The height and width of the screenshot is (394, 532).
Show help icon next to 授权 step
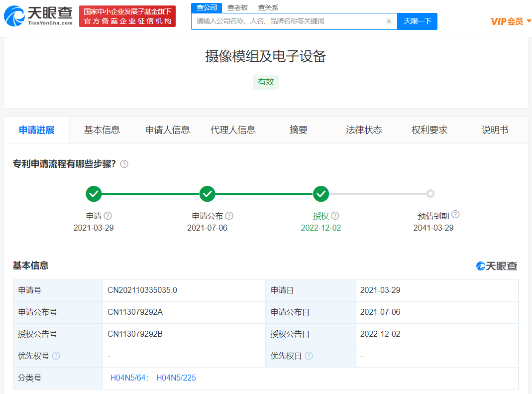335,216
